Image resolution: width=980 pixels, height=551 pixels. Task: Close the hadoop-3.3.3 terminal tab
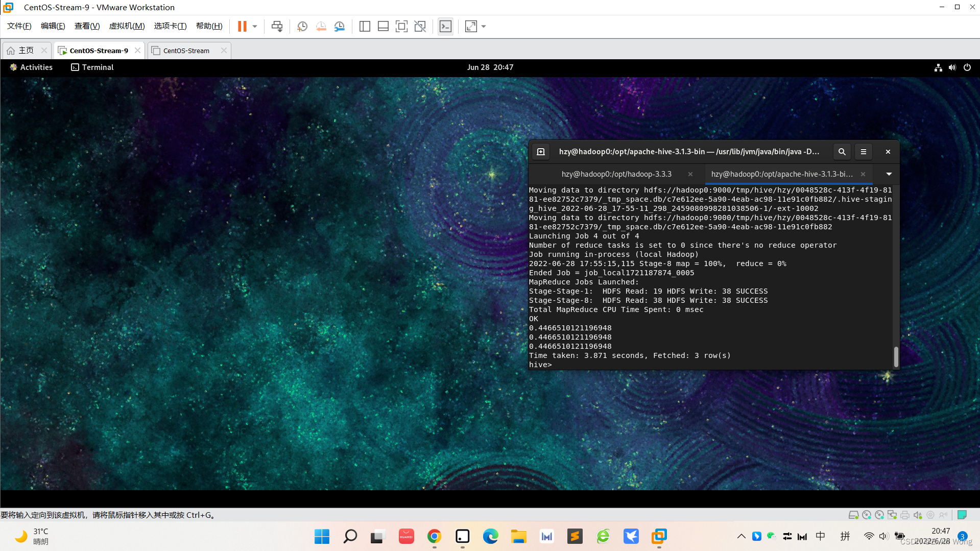(690, 174)
